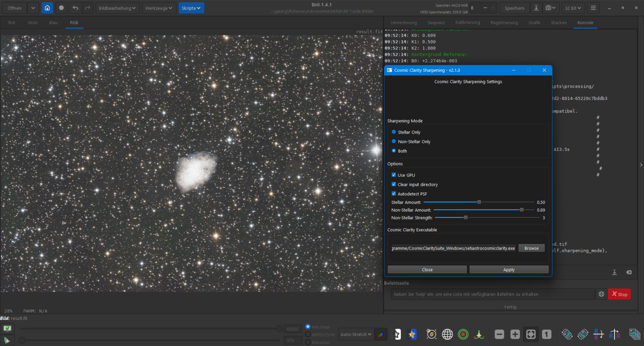The width and height of the screenshot is (644, 346).
Task: Click the photometry target circle icon
Action: coord(463,334)
